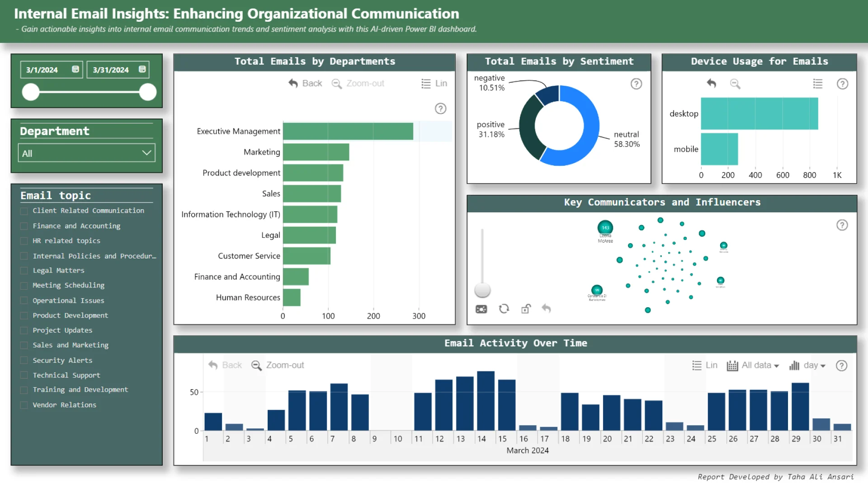The width and height of the screenshot is (868, 488).
Task: Check Vendor Relations topic checkbox
Action: (x=24, y=405)
